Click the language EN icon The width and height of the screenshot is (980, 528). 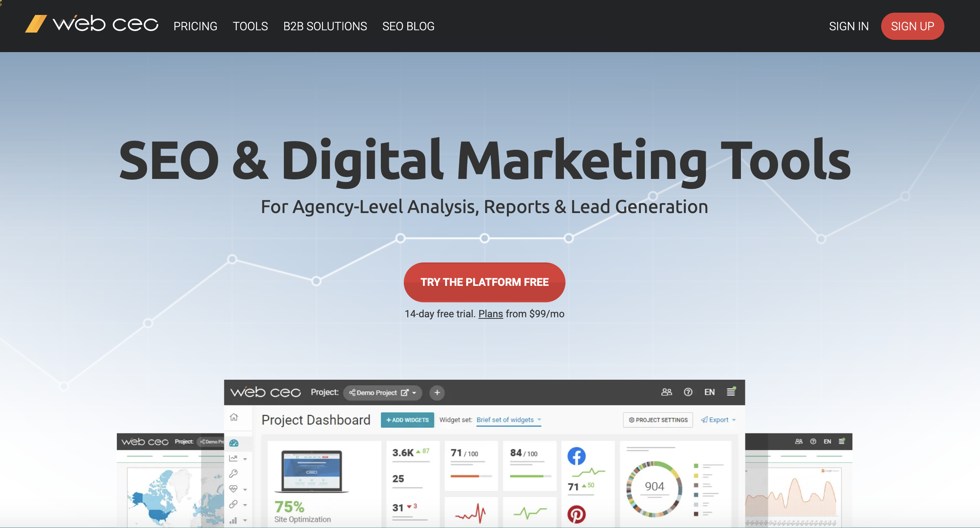709,392
